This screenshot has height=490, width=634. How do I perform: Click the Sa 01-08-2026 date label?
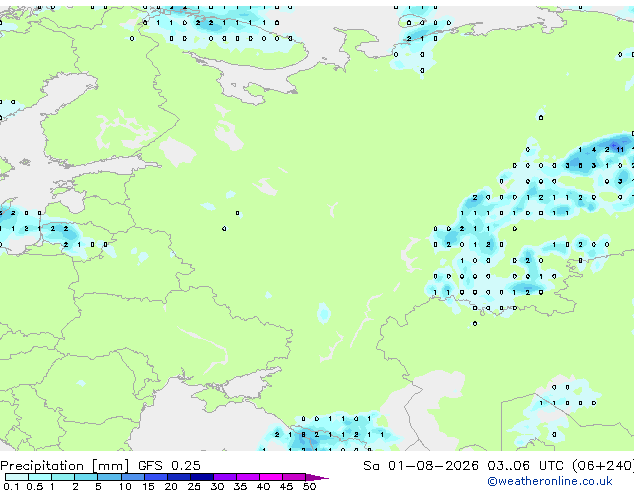click(x=421, y=466)
